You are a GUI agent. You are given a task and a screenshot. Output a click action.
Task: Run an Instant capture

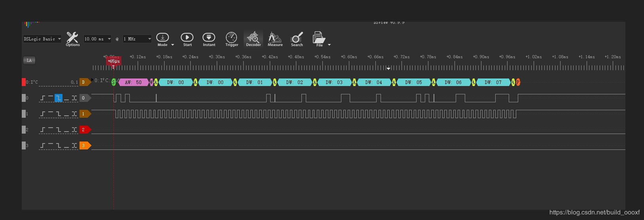pos(209,39)
